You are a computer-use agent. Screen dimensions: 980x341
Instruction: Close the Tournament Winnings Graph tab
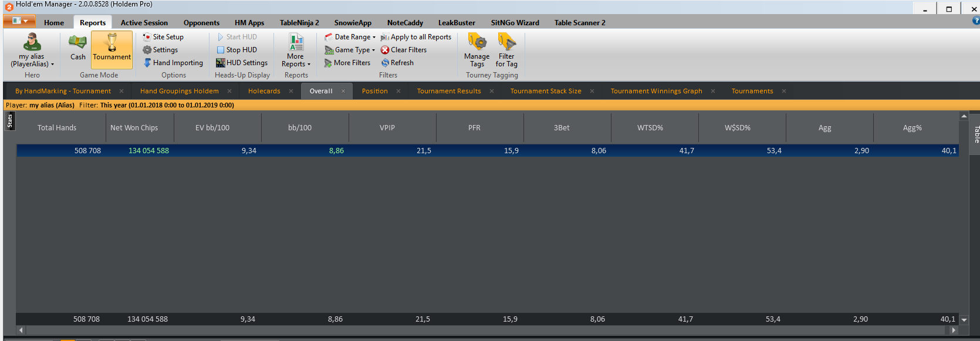713,91
